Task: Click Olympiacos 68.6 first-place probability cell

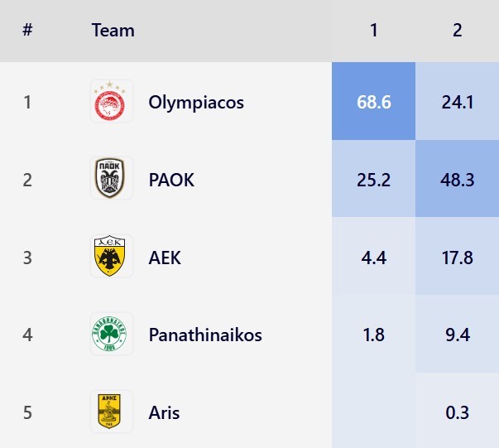Action: (x=374, y=102)
